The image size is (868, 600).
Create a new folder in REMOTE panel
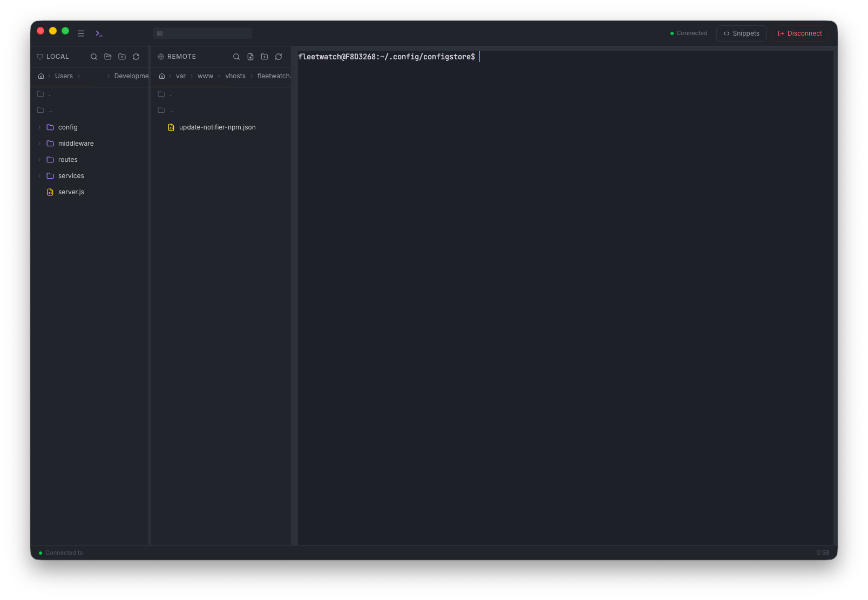click(x=265, y=57)
